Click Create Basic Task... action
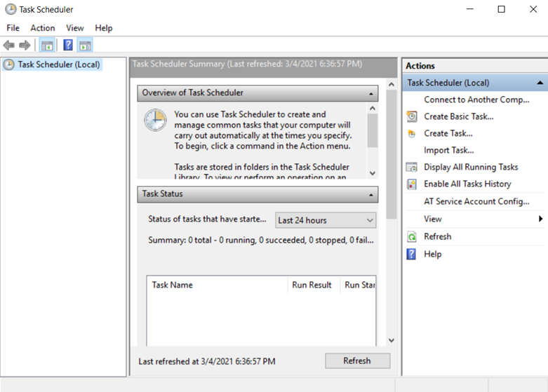The width and height of the screenshot is (548, 392). coord(458,116)
